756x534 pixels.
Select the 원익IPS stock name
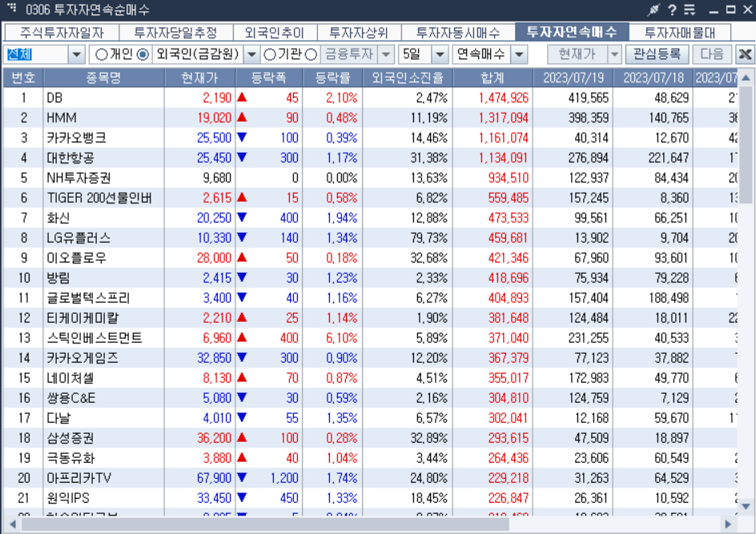click(68, 498)
